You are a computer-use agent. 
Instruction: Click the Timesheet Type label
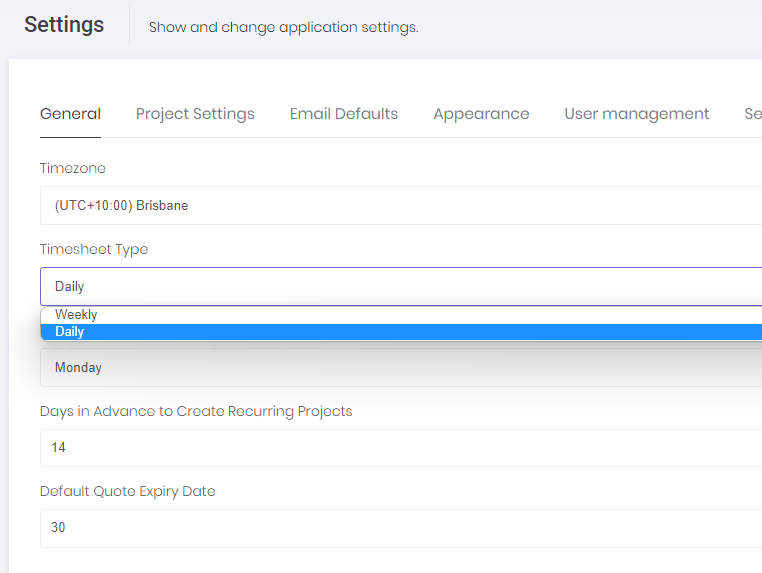pyautogui.click(x=94, y=249)
